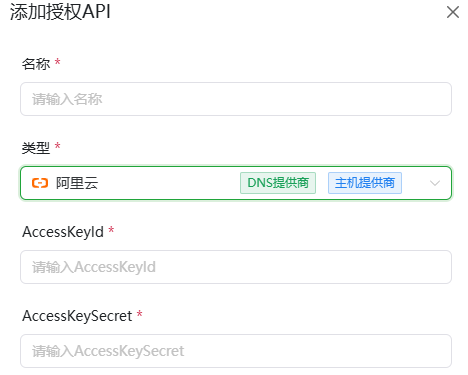Click the 添加授权API dialog title
The height and width of the screenshot is (375, 468).
(60, 12)
